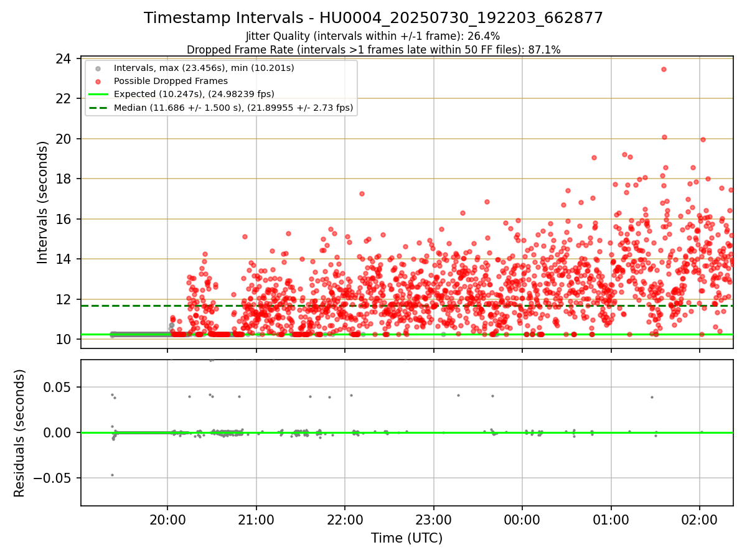Click the solid green line sample in the legend
747x560 pixels.
tap(100, 94)
